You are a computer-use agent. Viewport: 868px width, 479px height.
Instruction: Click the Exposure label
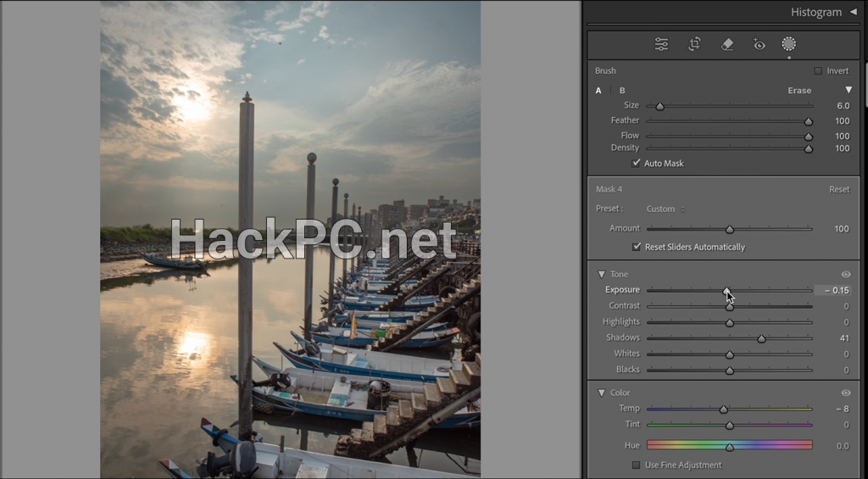(622, 290)
